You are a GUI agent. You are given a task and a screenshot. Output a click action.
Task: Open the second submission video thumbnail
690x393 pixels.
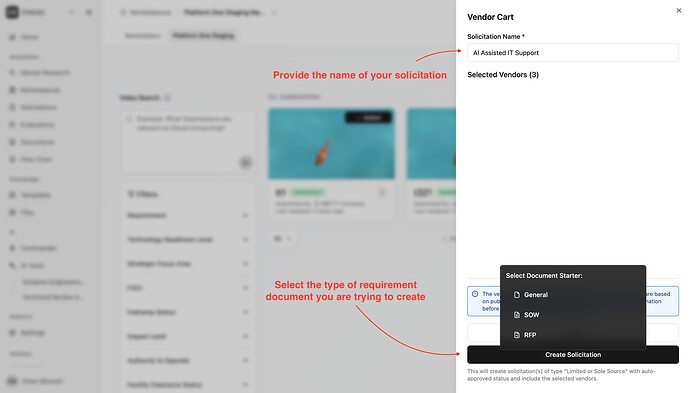[x=431, y=144]
